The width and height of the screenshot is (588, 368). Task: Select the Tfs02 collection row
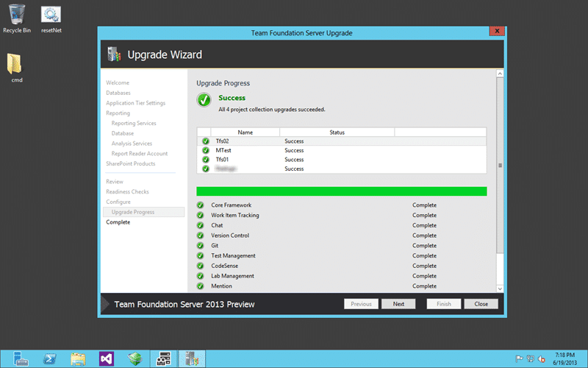(x=342, y=141)
